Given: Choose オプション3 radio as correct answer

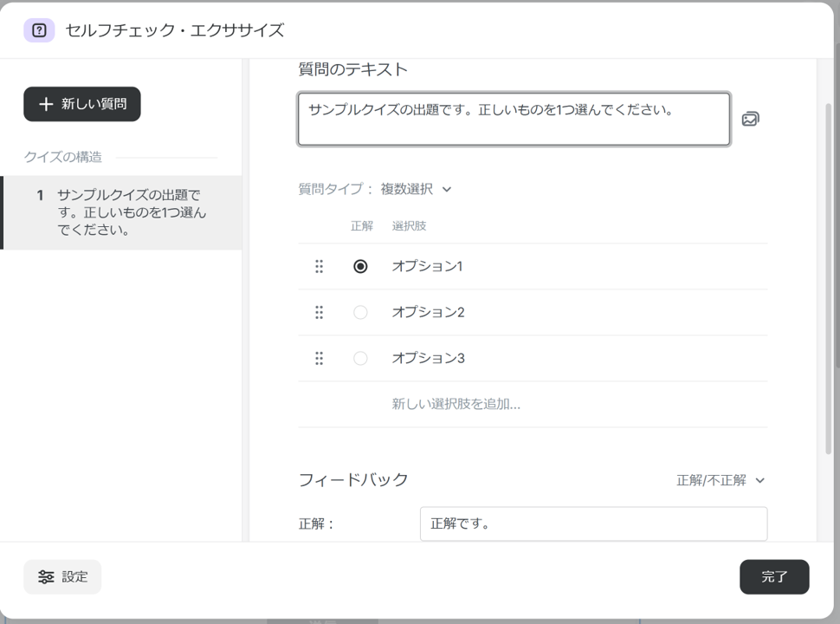Looking at the screenshot, I should coord(360,358).
